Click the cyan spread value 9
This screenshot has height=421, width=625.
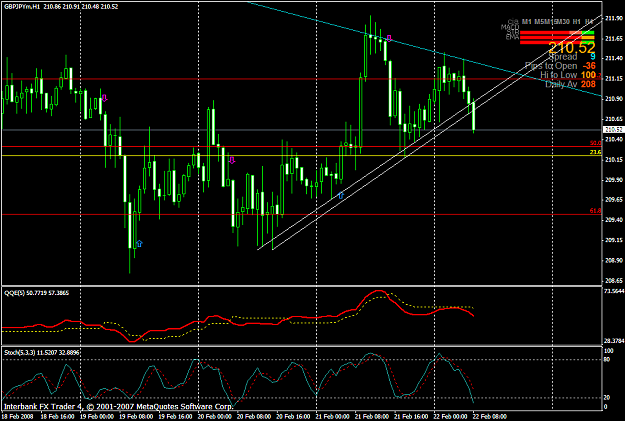tap(593, 57)
